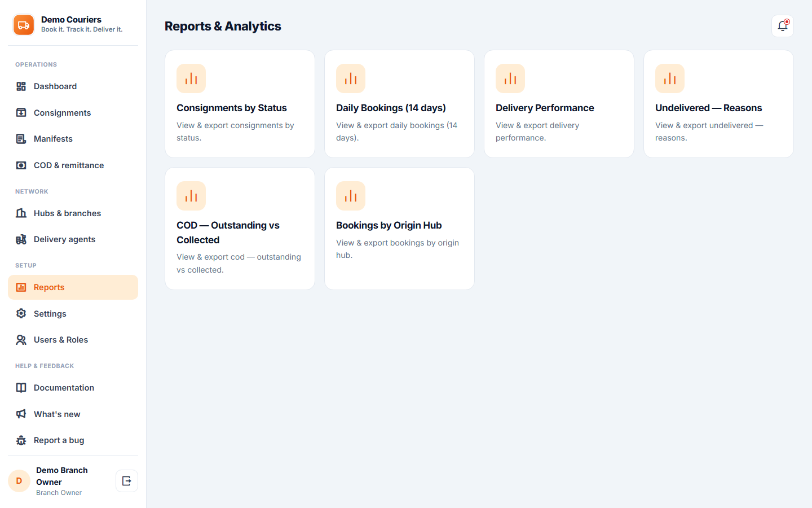Open the Daily Bookings (14 days) report title
Screen dimensions: 812x508
click(391, 108)
